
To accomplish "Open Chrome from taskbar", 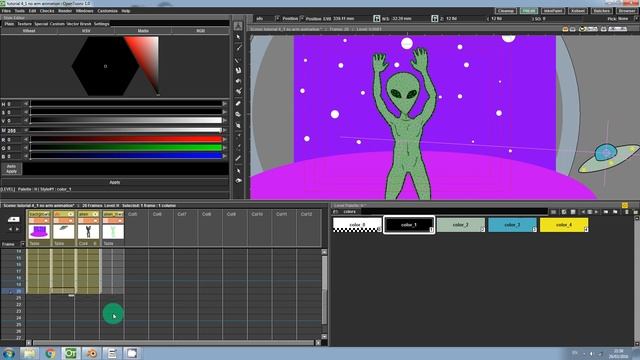I will click(50, 353).
